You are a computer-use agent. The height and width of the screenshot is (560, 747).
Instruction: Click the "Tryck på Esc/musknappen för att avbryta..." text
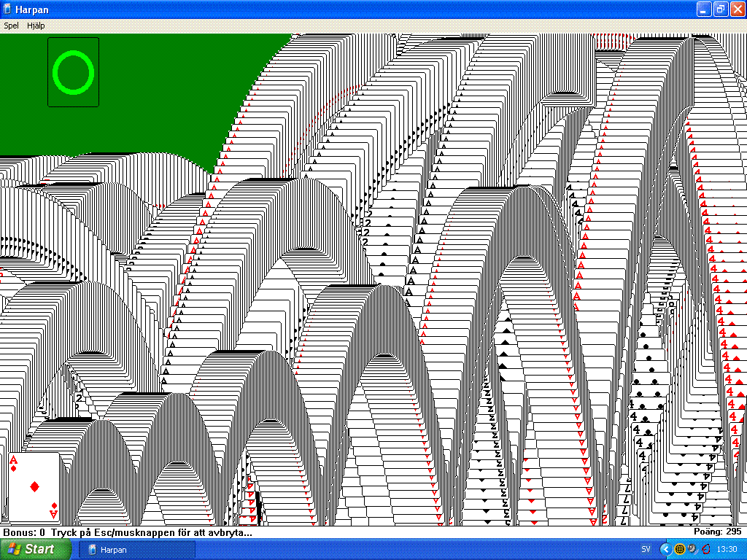(x=152, y=532)
